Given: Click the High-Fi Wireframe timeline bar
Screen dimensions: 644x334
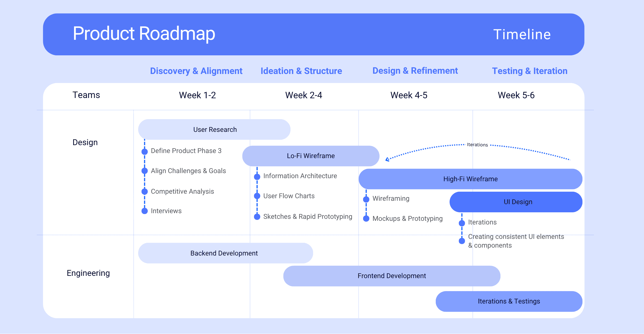Looking at the screenshot, I should [x=470, y=179].
